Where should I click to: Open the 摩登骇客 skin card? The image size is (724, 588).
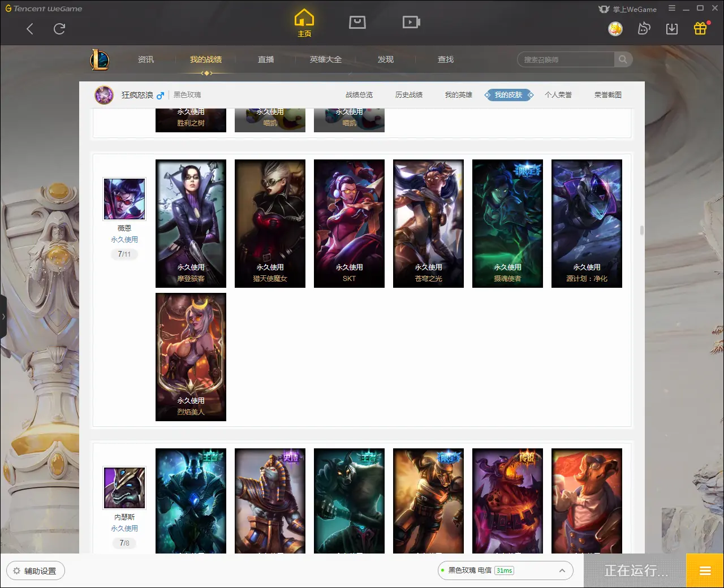click(191, 223)
